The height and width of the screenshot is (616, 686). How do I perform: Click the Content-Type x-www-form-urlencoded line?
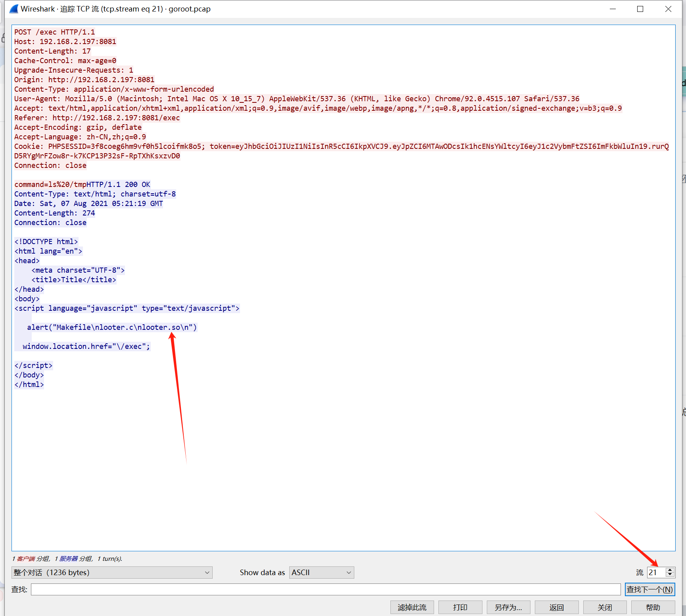(x=114, y=89)
